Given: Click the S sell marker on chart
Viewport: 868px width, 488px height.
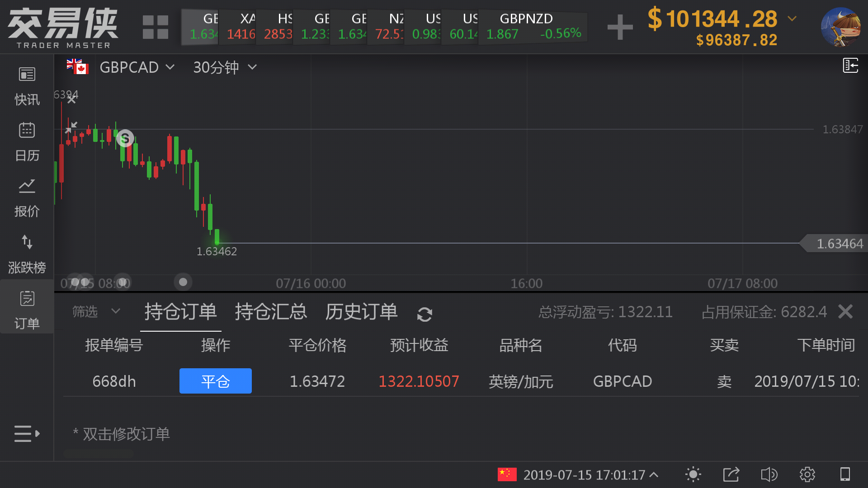Looking at the screenshot, I should click(125, 138).
